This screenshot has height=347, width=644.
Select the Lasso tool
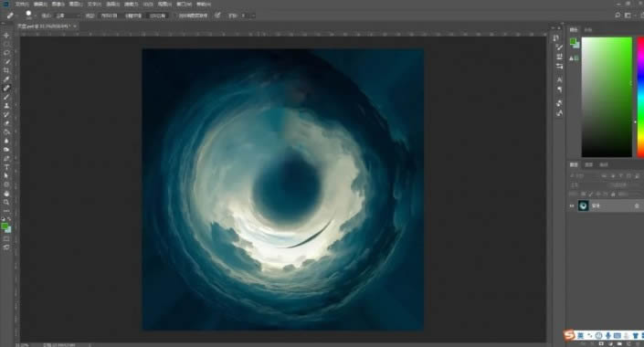pyautogui.click(x=6, y=53)
